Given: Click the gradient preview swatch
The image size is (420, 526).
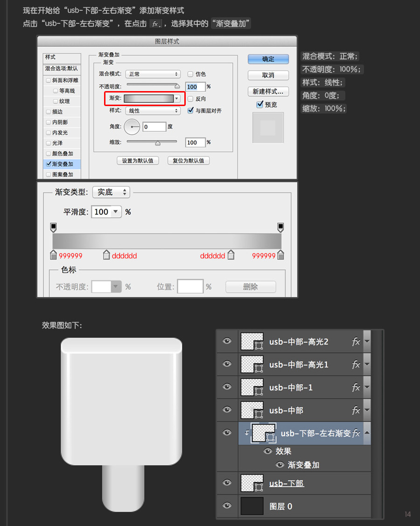Looking at the screenshot, I should tap(149, 98).
